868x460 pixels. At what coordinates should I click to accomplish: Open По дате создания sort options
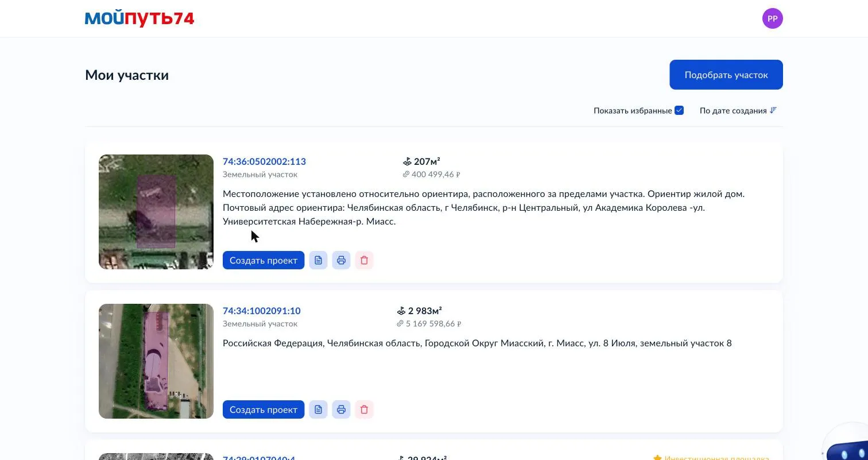click(738, 110)
